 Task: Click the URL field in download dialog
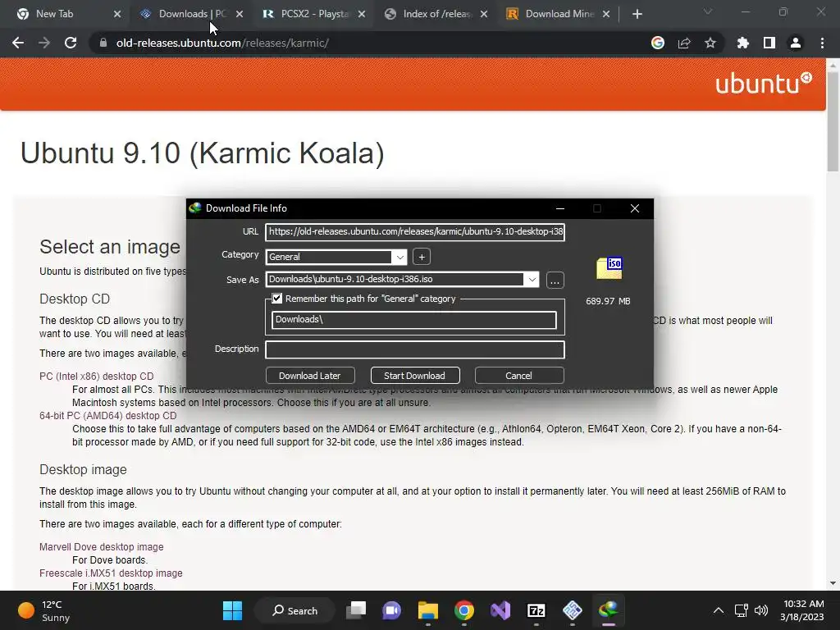[x=414, y=232]
